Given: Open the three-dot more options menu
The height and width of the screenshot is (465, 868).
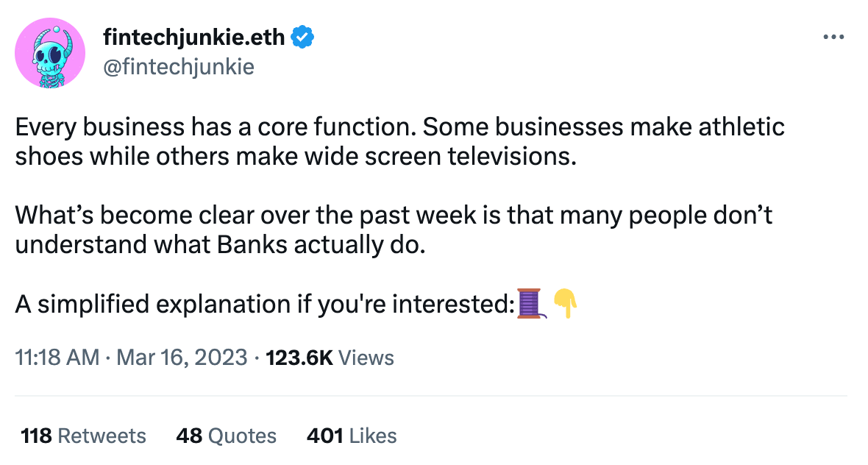Looking at the screenshot, I should pos(833,37).
